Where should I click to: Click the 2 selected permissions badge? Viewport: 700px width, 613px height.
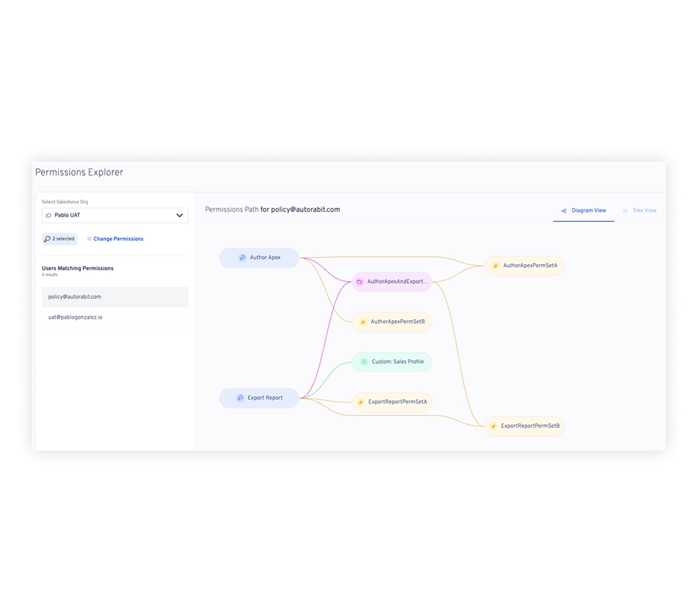60,239
